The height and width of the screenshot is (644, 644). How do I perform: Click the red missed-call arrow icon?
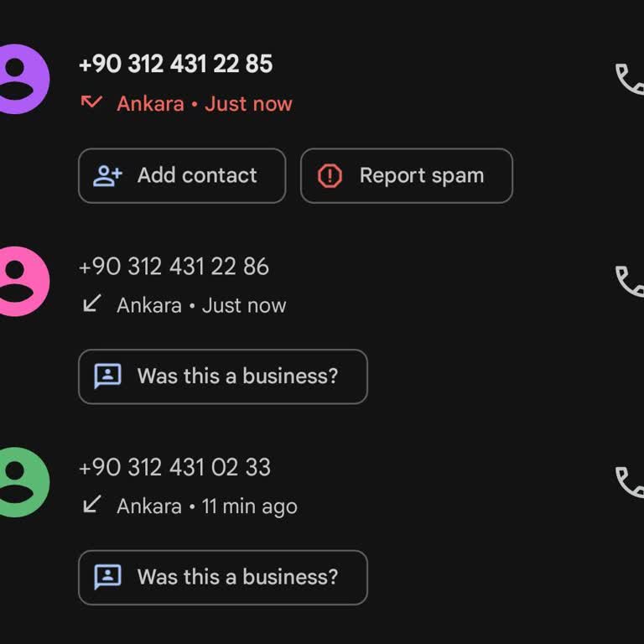coord(91,102)
